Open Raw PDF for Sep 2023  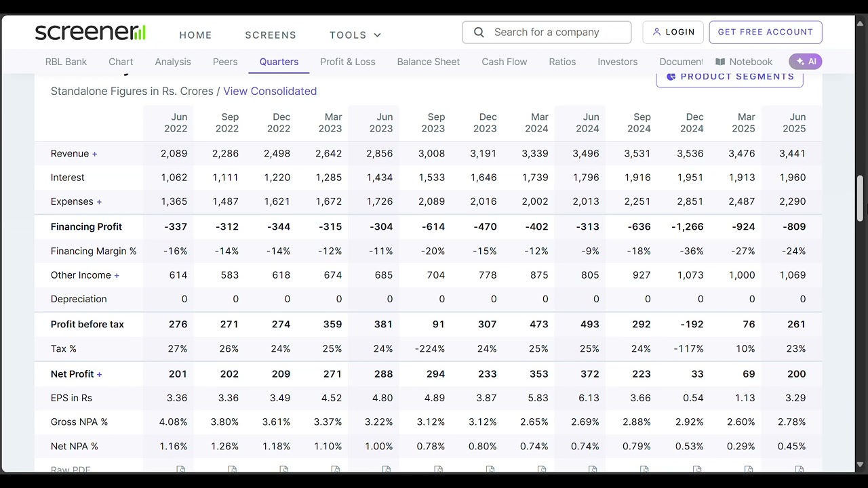pos(439,469)
